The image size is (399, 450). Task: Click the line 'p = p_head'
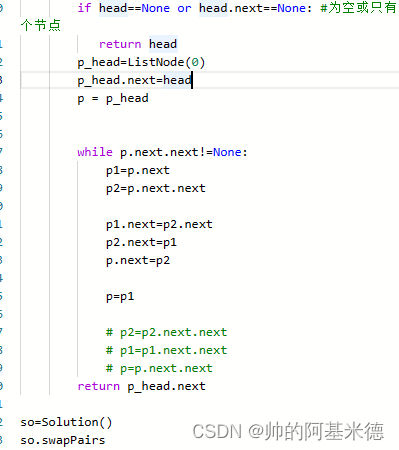coord(113,98)
